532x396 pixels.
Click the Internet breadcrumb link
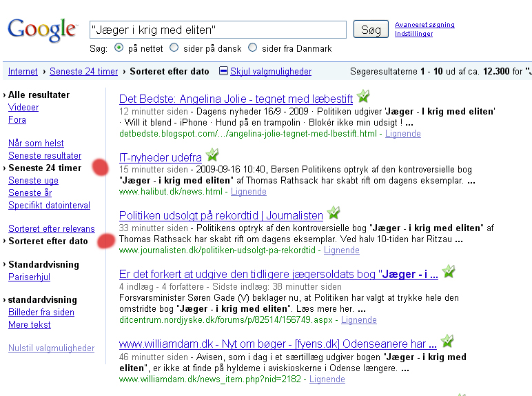pos(23,71)
